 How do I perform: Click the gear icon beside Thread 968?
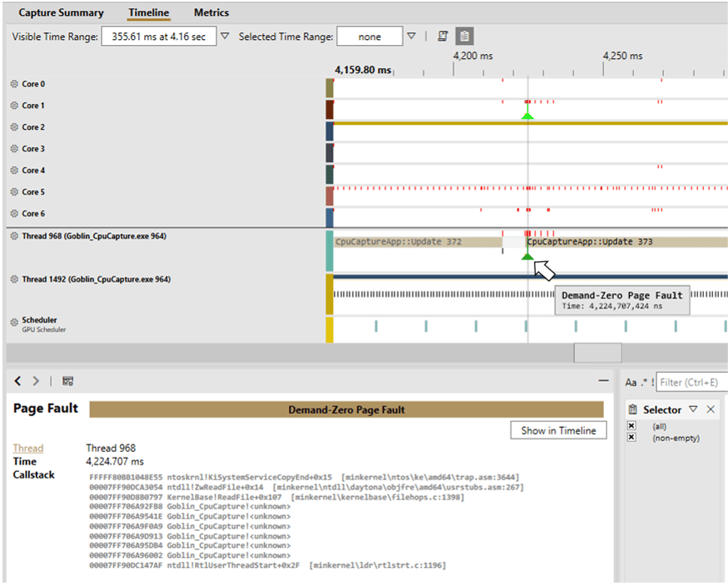coord(14,236)
